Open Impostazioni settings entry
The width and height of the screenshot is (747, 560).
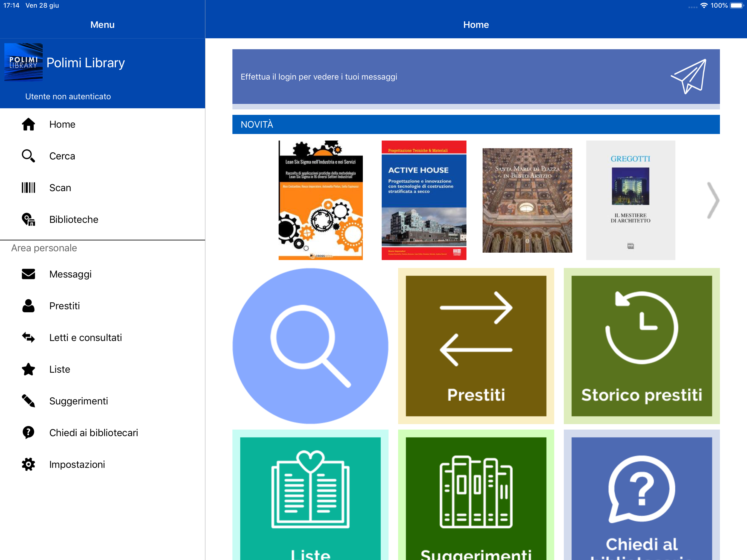tap(77, 464)
